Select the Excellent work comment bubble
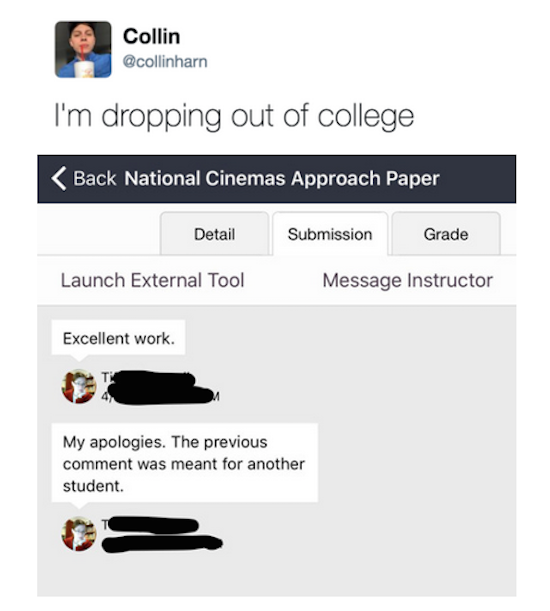550x611 pixels. [118, 338]
